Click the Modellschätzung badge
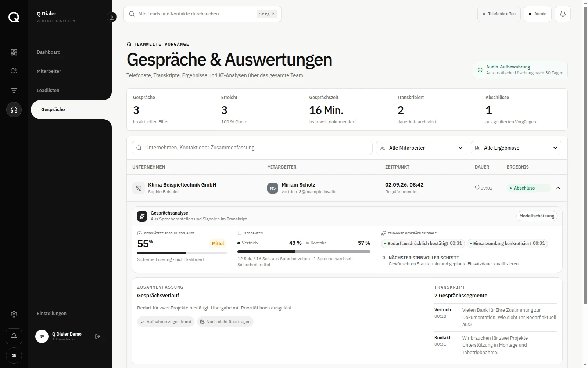The image size is (588, 368). coord(537,216)
